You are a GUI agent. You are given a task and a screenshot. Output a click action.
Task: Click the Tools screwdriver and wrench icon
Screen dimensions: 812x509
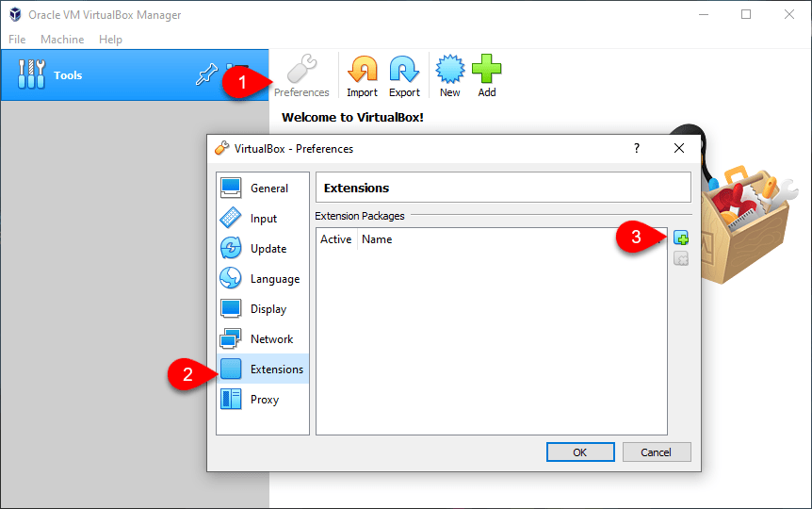point(32,74)
